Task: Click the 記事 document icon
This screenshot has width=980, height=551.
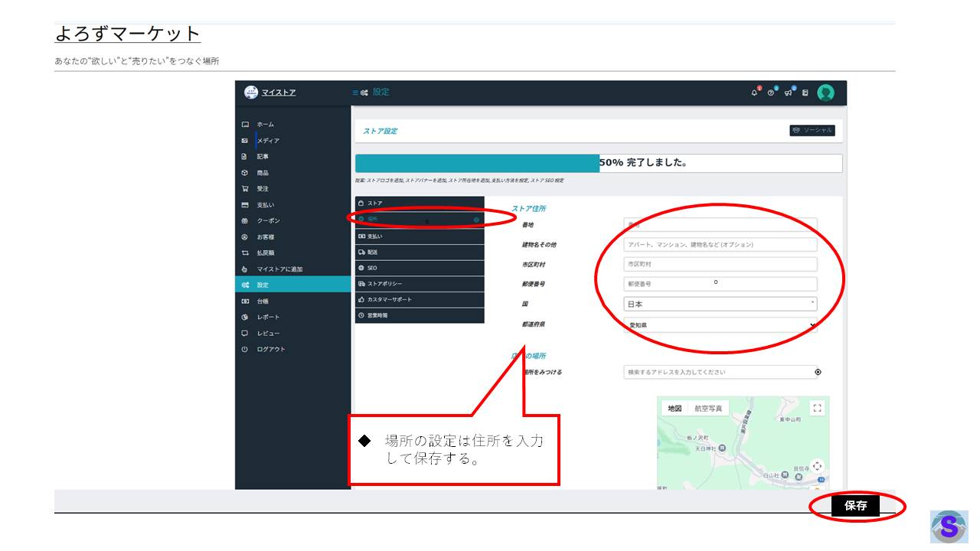Action: coord(245,156)
